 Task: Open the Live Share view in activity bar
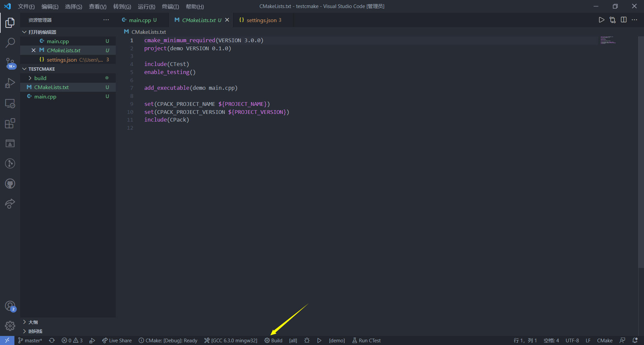tap(10, 204)
